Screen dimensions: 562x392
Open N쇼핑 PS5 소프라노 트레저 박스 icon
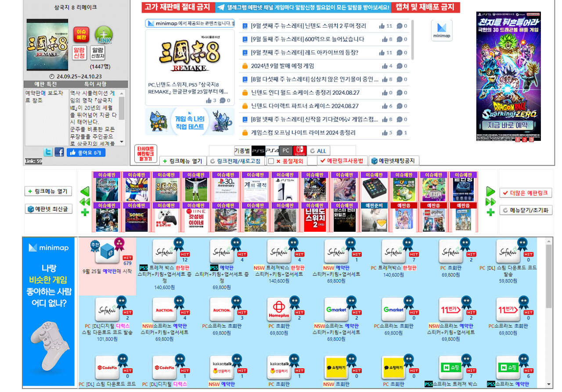(450, 367)
